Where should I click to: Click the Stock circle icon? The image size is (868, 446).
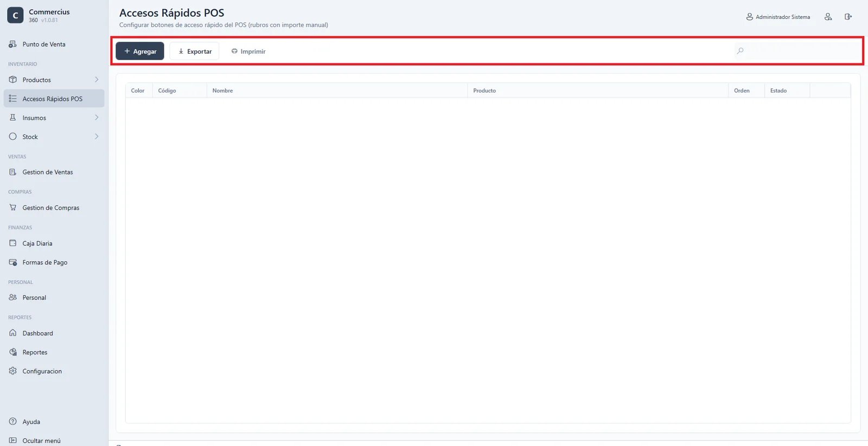click(13, 137)
